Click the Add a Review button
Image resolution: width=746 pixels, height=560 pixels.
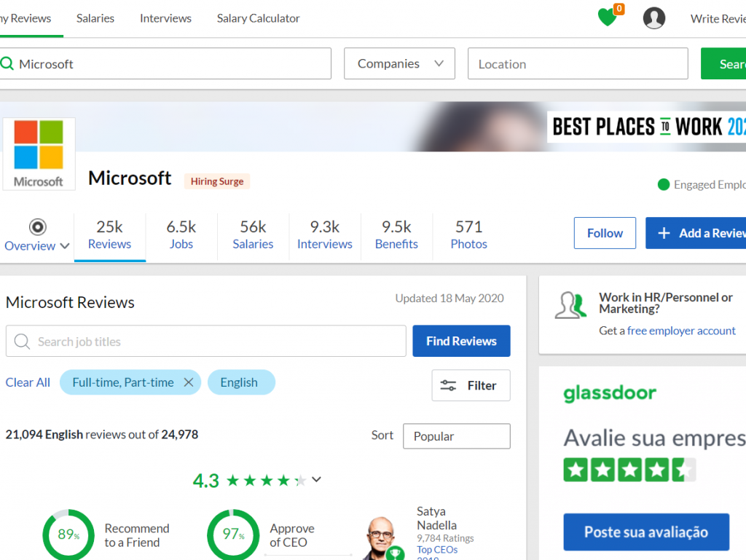tap(696, 233)
